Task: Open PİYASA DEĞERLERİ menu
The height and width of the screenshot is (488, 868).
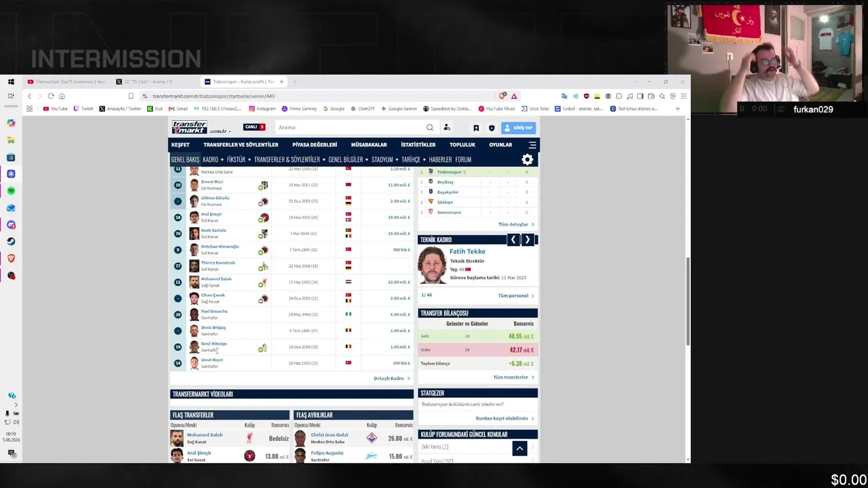Action: pyautogui.click(x=315, y=144)
